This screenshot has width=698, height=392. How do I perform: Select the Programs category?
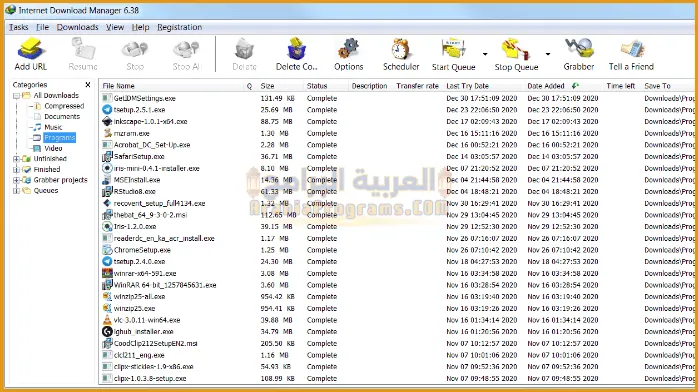point(60,138)
